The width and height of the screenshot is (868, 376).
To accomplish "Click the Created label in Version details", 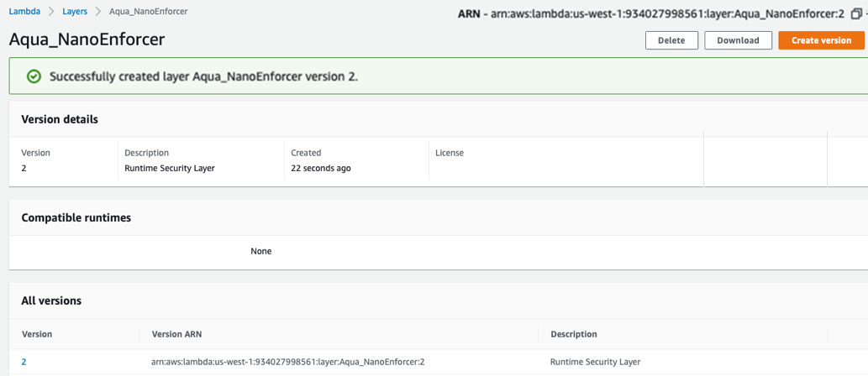I will 306,153.
